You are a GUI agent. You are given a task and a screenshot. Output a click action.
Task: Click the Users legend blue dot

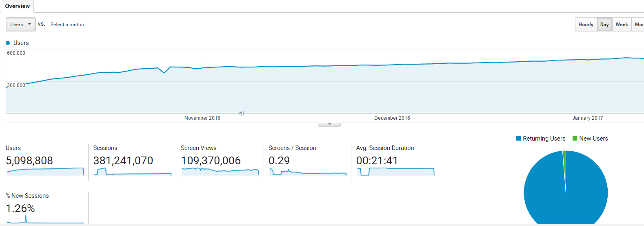(x=8, y=43)
